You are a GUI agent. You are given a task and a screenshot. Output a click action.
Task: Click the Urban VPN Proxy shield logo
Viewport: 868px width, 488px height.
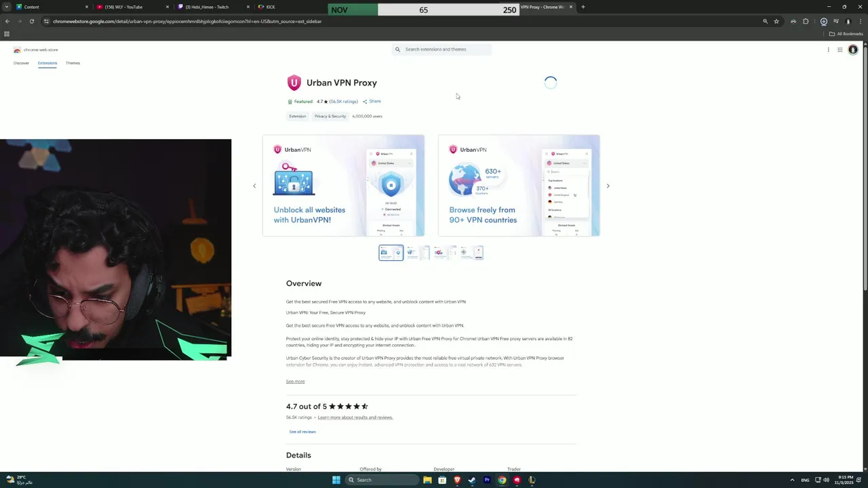tap(294, 83)
